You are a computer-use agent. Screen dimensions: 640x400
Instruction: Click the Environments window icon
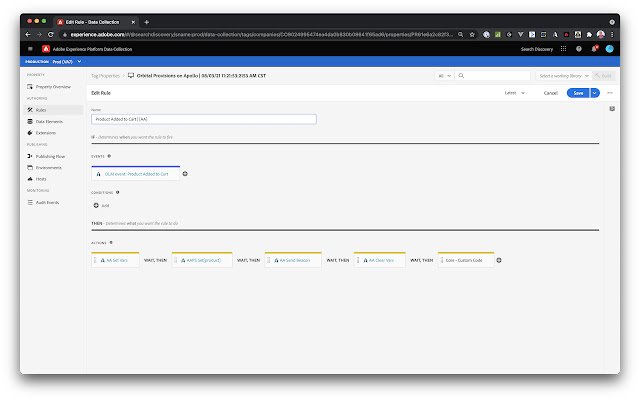pos(30,167)
